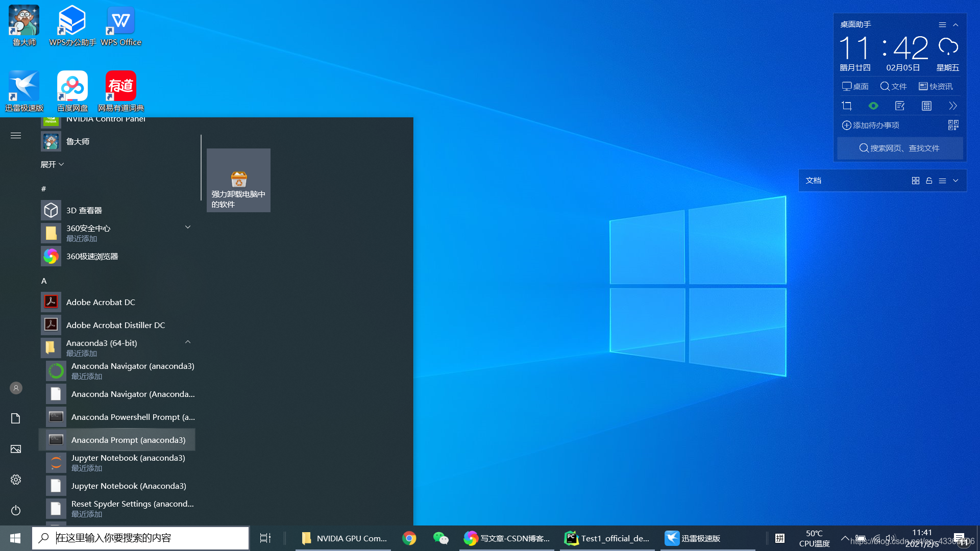980x551 pixels.
Task: Click the Windows Start button
Action: click(x=15, y=538)
